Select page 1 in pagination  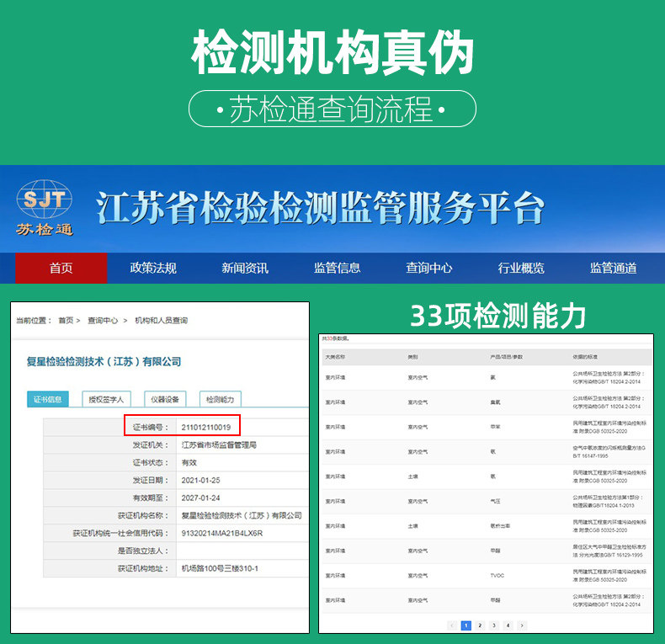466,625
